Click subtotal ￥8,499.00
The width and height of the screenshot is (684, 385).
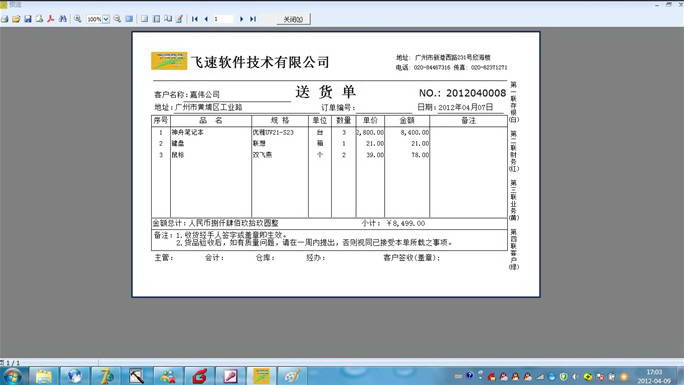pos(406,223)
